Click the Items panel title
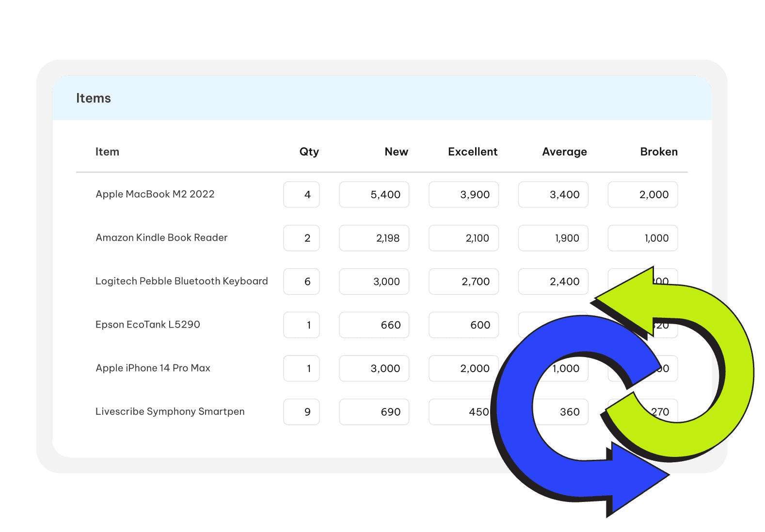This screenshot has width=765, height=532. [x=94, y=98]
